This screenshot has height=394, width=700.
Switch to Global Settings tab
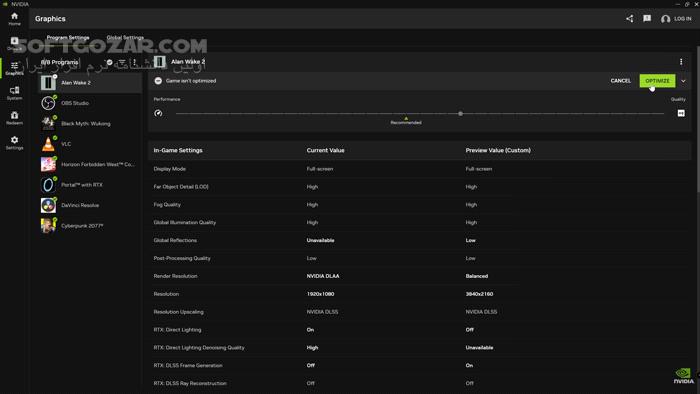click(x=125, y=37)
